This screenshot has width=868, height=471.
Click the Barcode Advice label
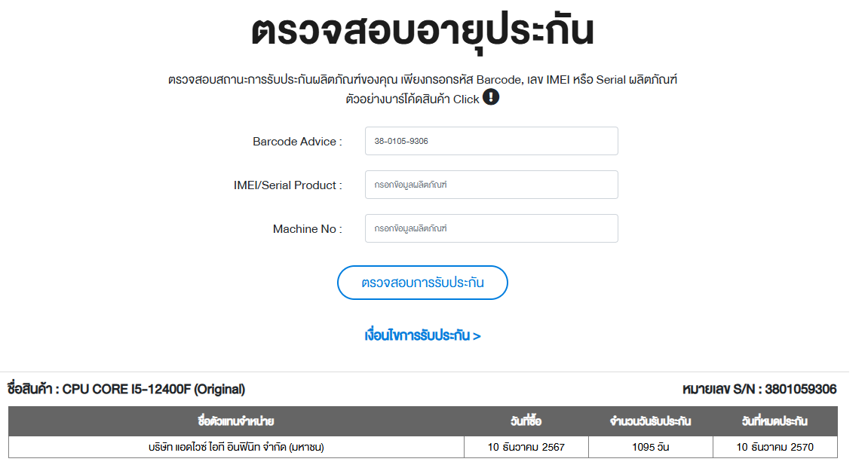[x=297, y=142]
